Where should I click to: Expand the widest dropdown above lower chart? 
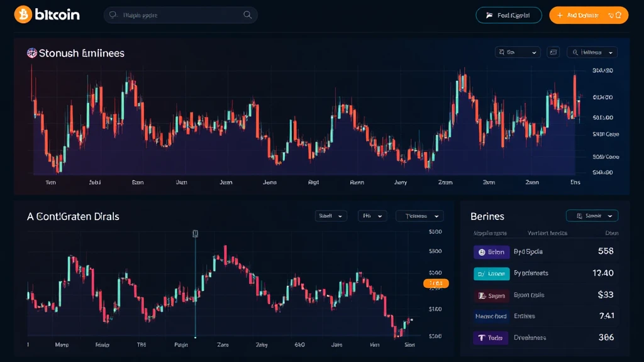419,216
